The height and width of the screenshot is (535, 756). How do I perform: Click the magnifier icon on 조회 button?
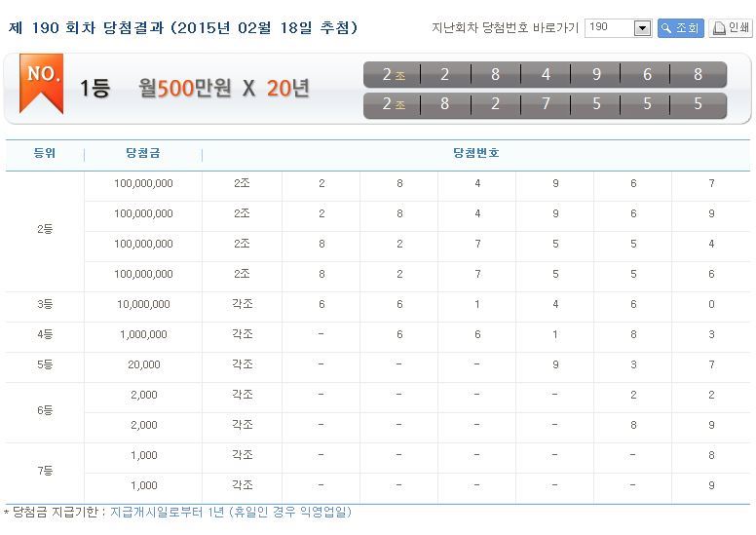666,28
